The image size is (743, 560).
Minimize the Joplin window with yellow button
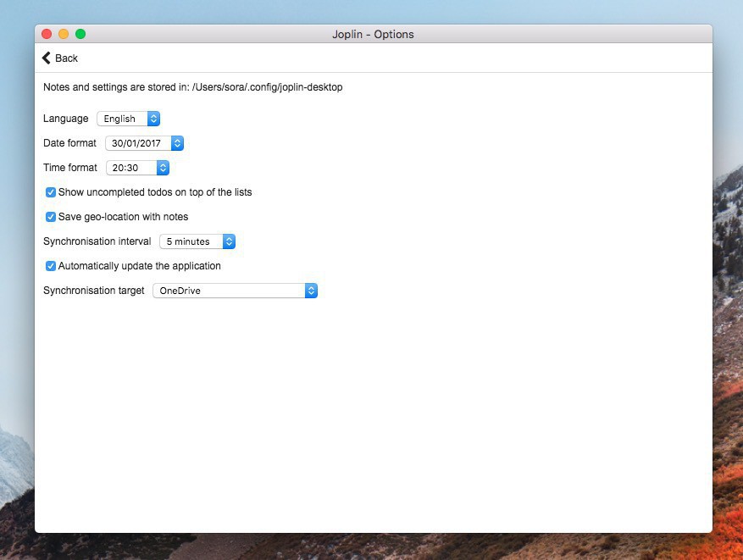64,34
